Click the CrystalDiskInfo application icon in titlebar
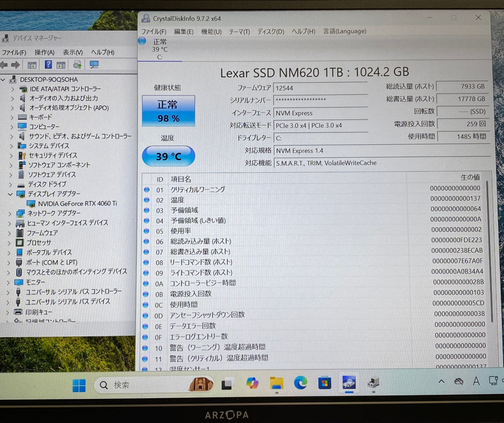The height and width of the screenshot is (423, 504). click(x=145, y=18)
